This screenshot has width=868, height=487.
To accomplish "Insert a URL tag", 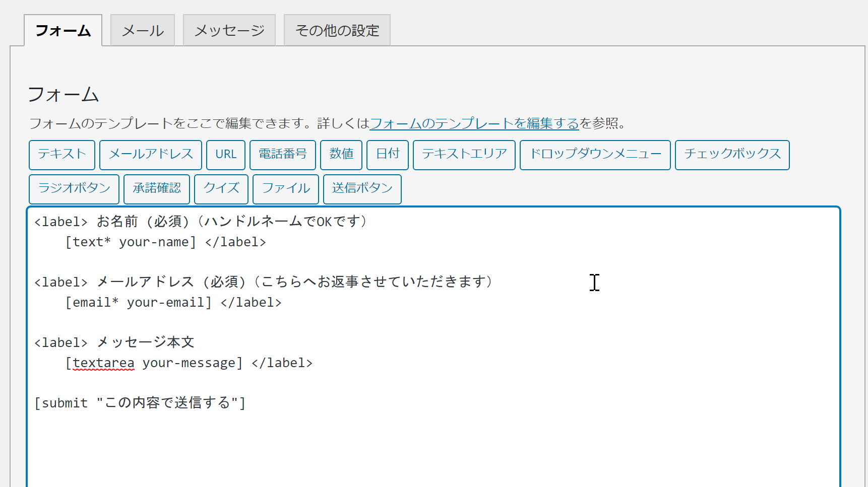I will (x=226, y=155).
